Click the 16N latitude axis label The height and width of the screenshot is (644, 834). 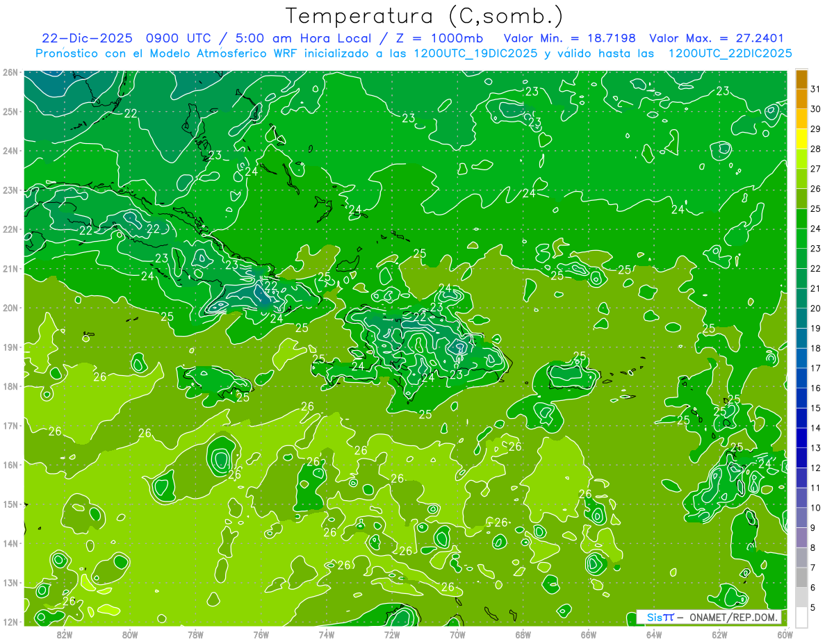(10, 465)
